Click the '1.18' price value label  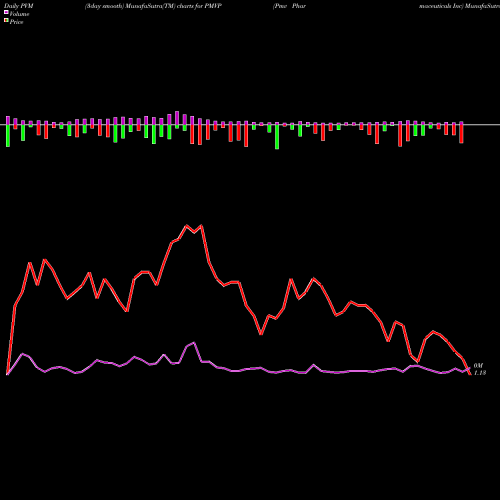(480, 373)
